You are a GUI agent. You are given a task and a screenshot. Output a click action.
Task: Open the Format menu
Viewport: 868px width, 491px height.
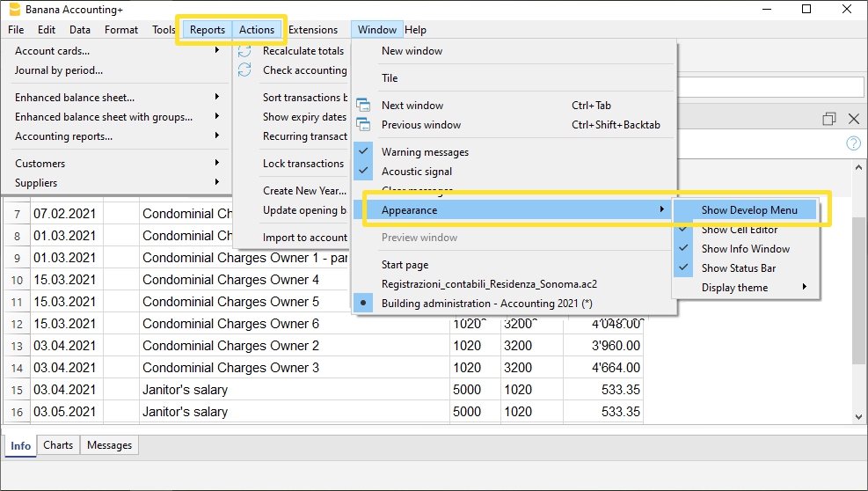(121, 30)
